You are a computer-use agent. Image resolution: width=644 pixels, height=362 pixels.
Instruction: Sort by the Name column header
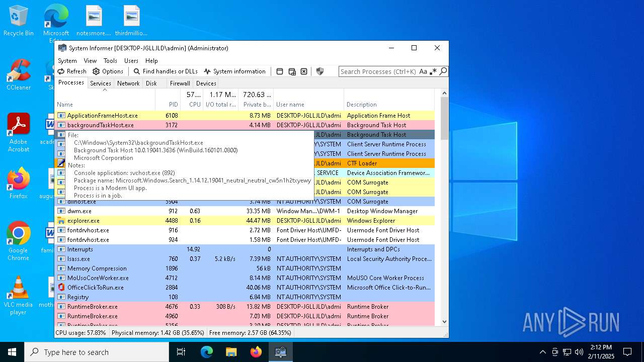[105, 100]
